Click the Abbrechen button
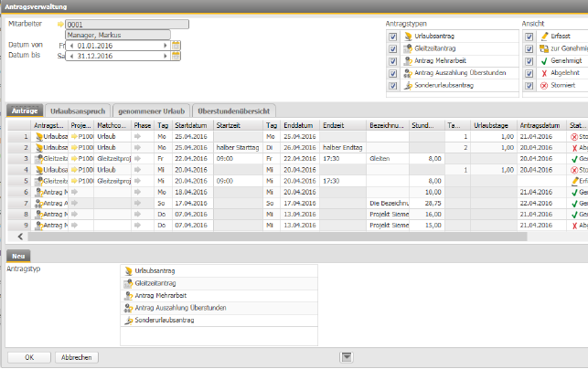 click(x=79, y=356)
